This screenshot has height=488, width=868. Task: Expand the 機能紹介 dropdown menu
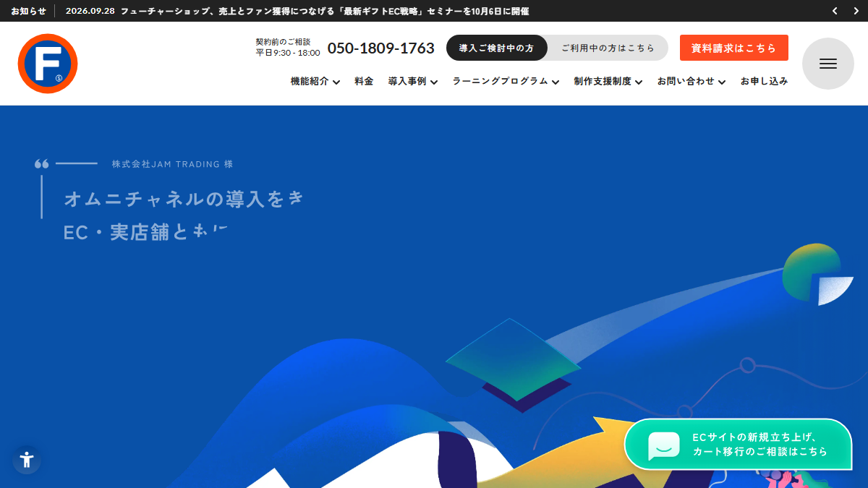pyautogui.click(x=315, y=82)
